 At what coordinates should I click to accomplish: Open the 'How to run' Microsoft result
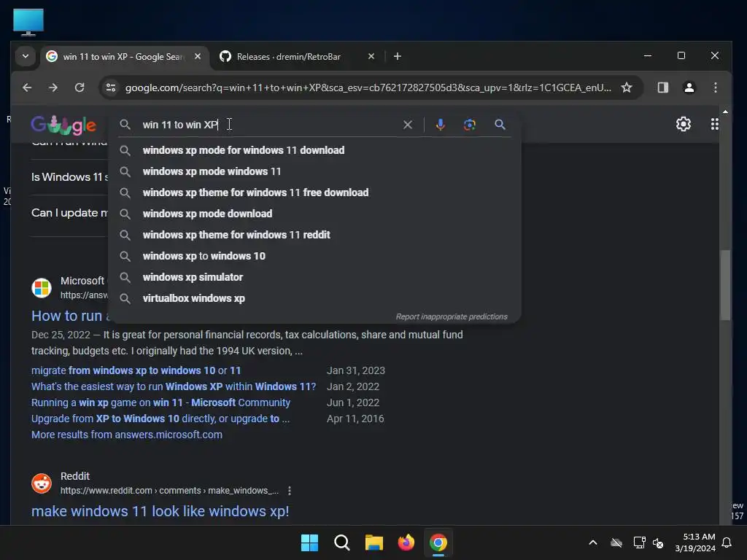[x=71, y=316]
